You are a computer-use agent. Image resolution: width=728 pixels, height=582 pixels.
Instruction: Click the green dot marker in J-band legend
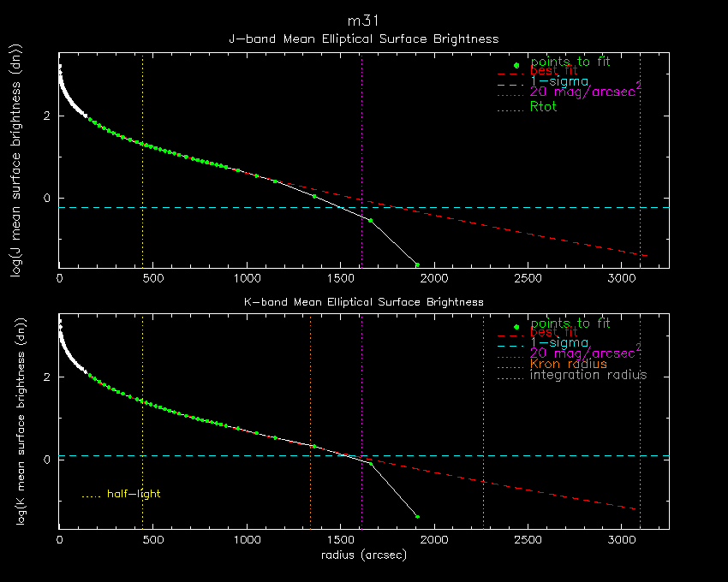(x=516, y=65)
